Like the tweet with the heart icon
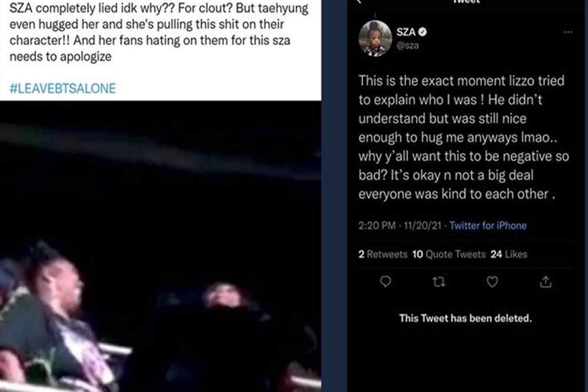The height and width of the screenshot is (392, 588). click(492, 282)
